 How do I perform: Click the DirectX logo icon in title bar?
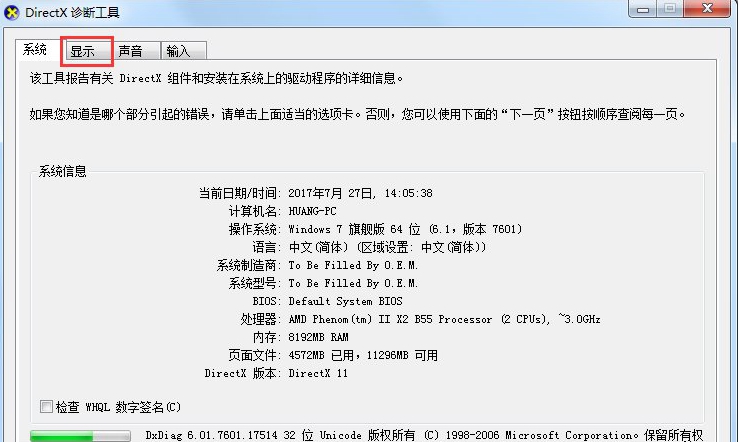pyautogui.click(x=12, y=12)
